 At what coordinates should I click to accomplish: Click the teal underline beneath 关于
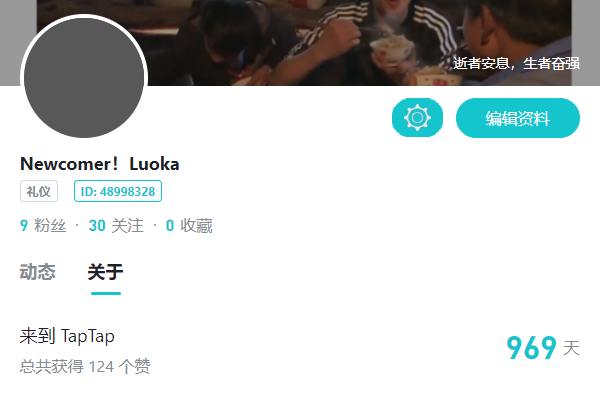[x=106, y=294]
